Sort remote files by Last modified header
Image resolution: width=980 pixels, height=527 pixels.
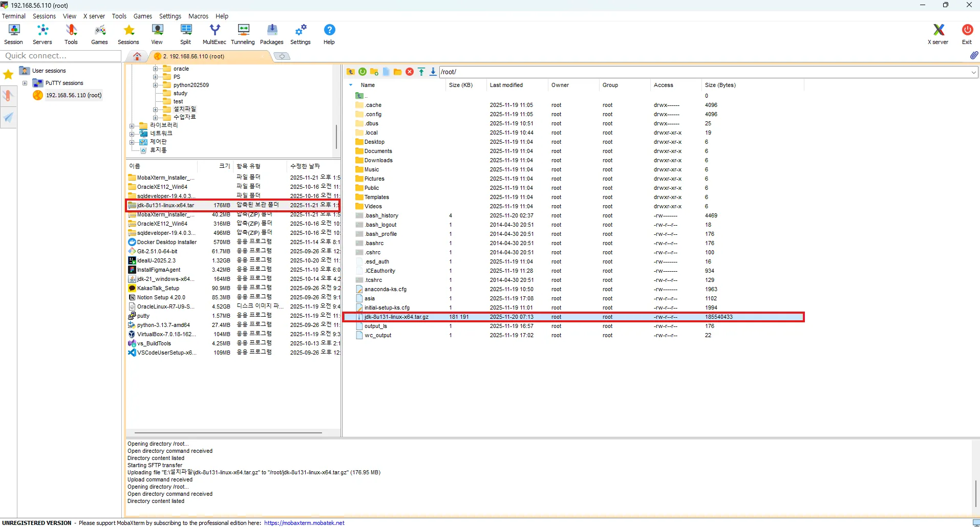click(506, 85)
